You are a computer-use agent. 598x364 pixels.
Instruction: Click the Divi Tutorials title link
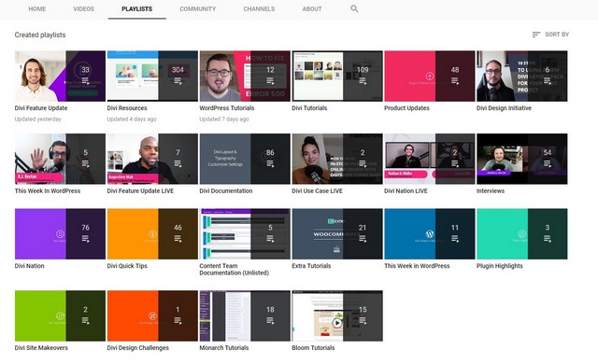click(x=309, y=108)
